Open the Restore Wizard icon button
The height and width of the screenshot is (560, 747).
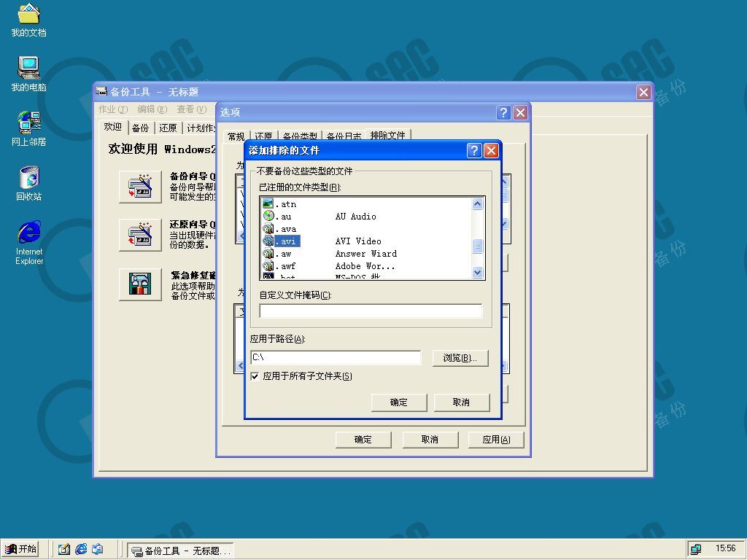click(140, 235)
